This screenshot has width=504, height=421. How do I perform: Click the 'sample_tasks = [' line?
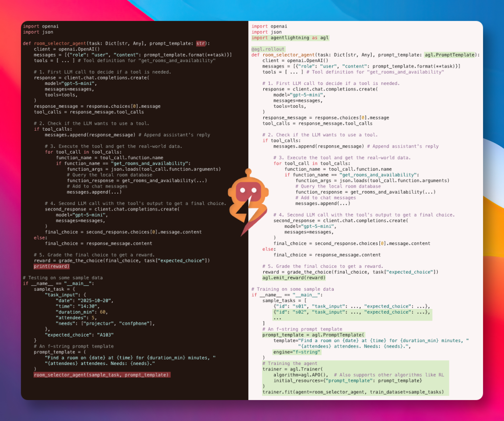tap(285, 301)
